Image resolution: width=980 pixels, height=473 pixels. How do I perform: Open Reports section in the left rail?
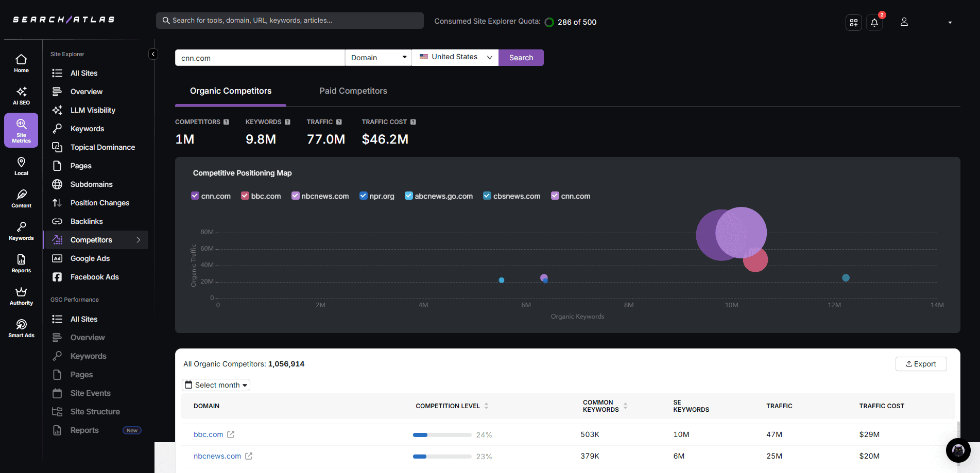[x=21, y=264]
